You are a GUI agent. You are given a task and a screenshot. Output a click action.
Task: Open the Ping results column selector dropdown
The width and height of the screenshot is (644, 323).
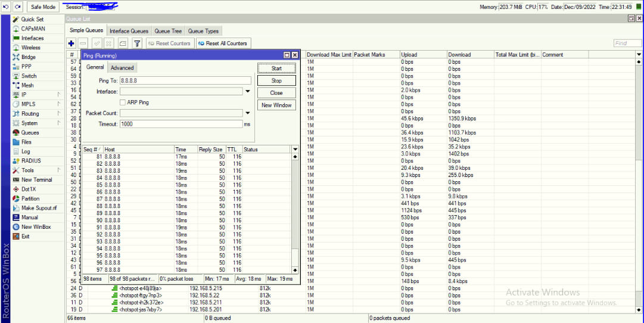(295, 150)
